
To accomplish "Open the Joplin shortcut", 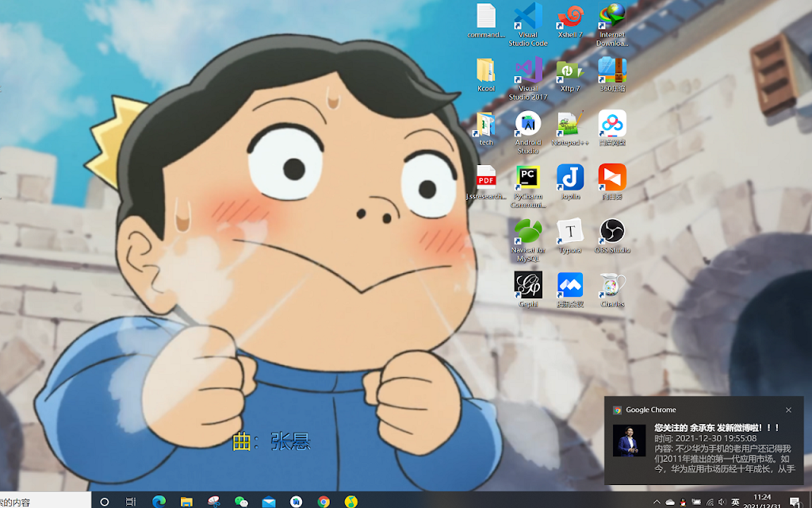I will coord(570,183).
